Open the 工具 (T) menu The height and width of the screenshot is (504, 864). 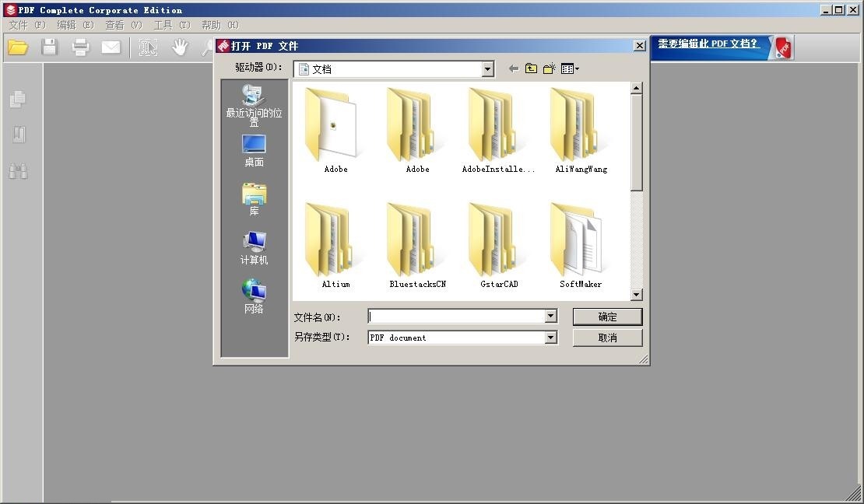point(172,25)
